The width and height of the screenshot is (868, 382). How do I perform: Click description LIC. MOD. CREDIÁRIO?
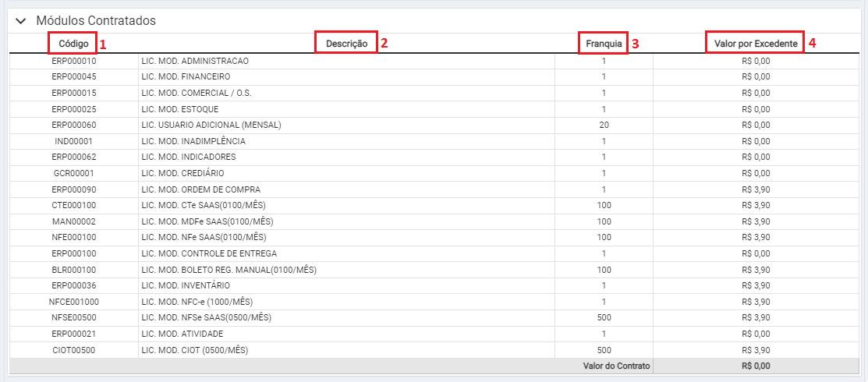pyautogui.click(x=182, y=173)
